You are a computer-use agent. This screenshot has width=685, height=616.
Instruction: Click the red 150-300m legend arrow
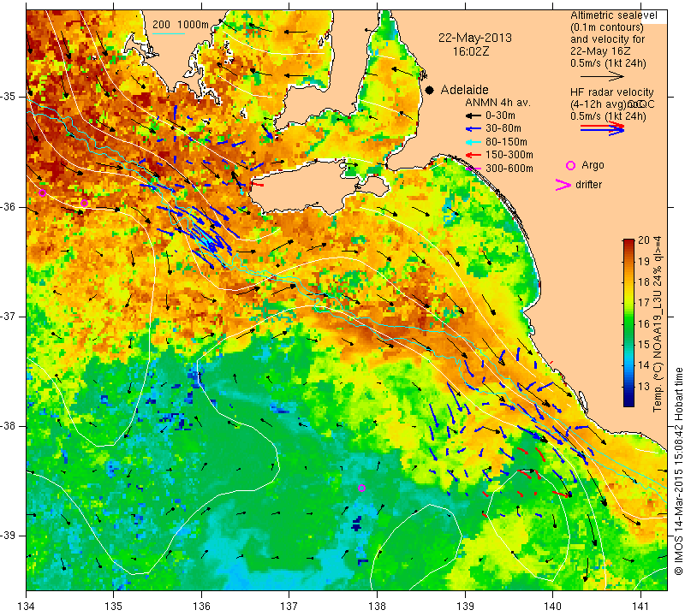coord(473,155)
